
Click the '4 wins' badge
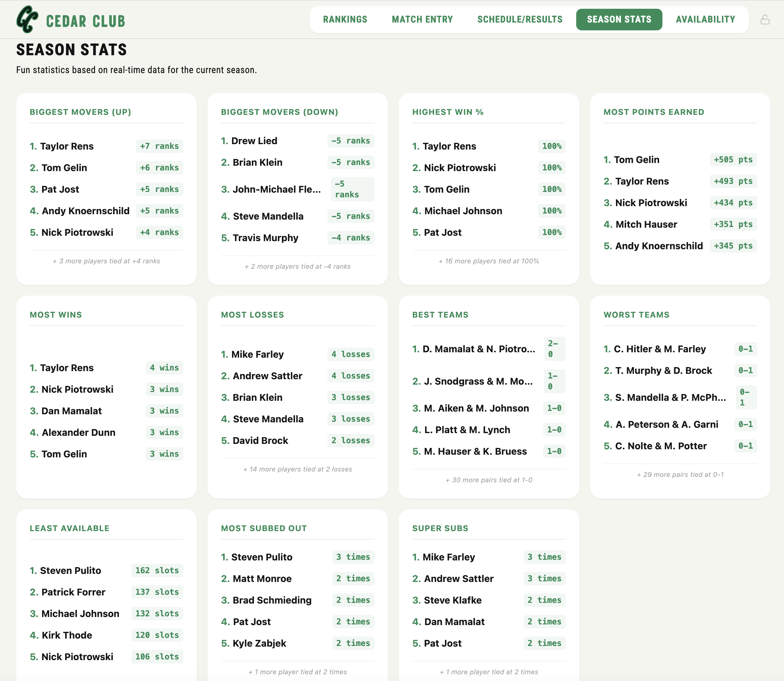(x=164, y=368)
